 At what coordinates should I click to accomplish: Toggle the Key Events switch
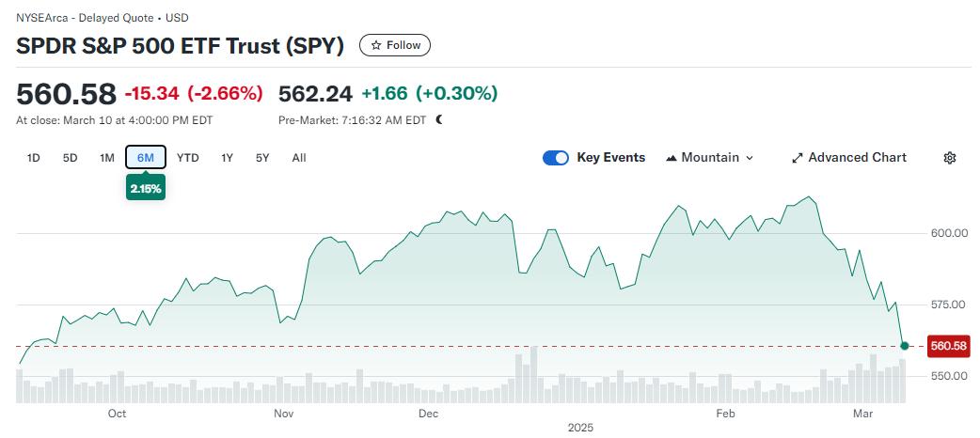556,158
